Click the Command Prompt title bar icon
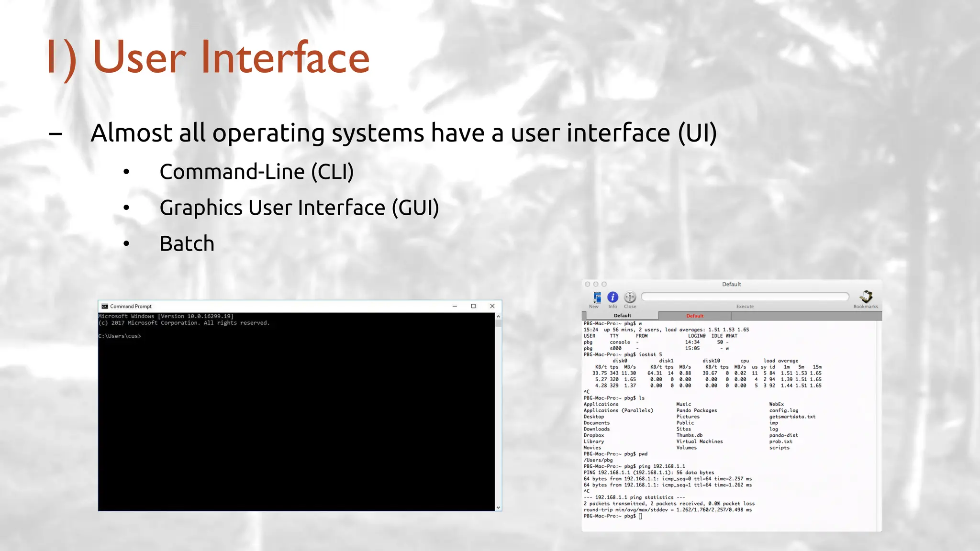This screenshot has height=551, width=980. pos(105,306)
